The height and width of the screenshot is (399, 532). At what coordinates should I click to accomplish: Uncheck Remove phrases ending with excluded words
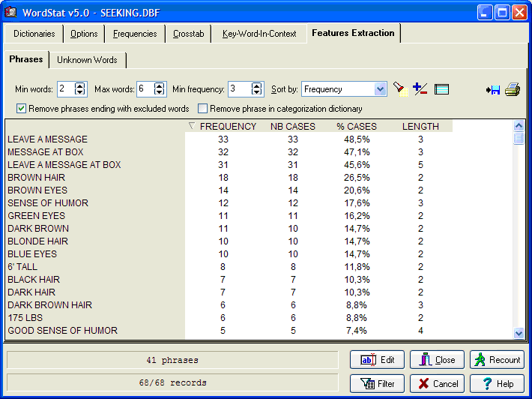pyautogui.click(x=22, y=109)
